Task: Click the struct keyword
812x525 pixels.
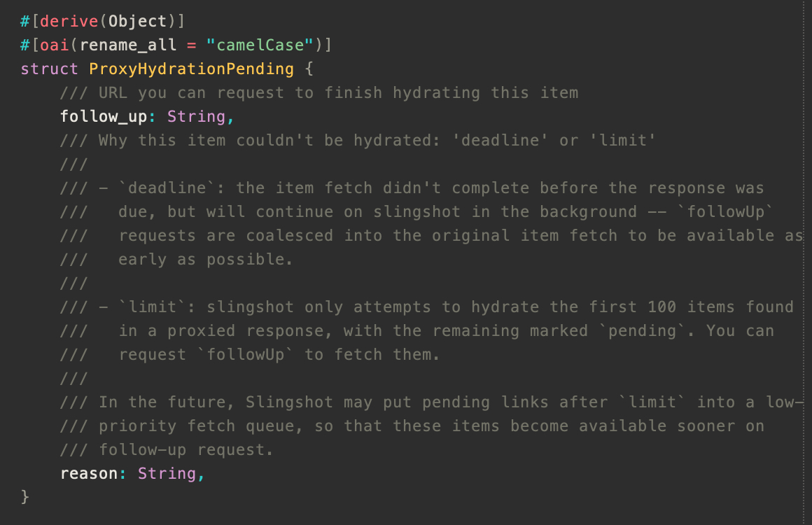Action: (49, 69)
